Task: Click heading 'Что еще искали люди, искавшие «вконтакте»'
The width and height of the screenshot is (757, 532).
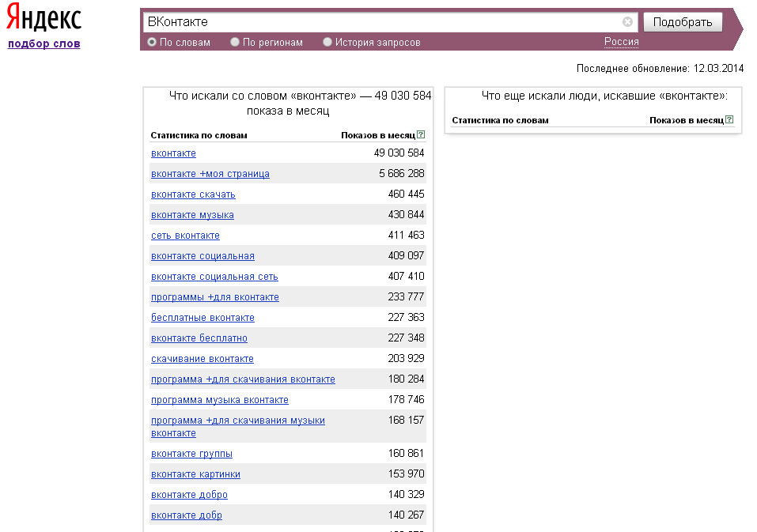Action: [x=604, y=96]
